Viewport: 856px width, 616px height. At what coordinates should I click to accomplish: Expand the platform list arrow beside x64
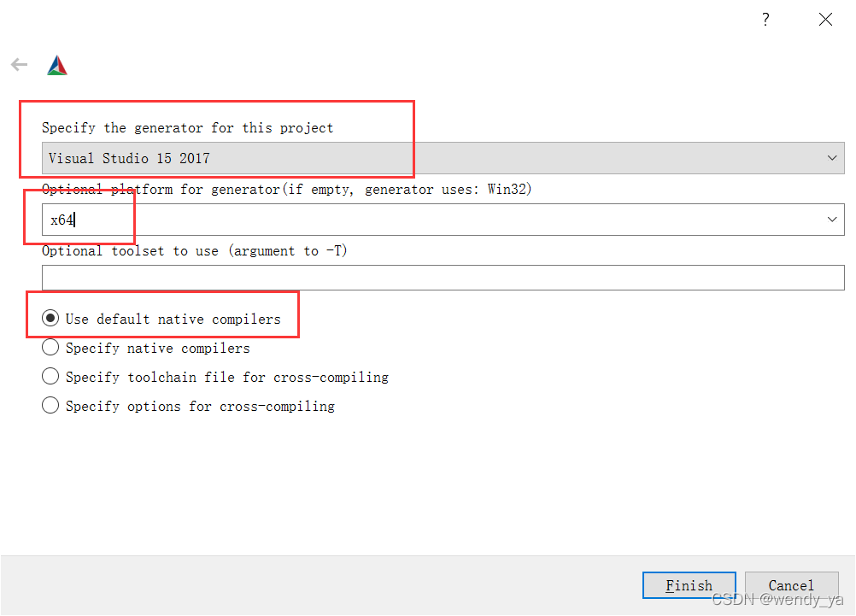tap(833, 220)
